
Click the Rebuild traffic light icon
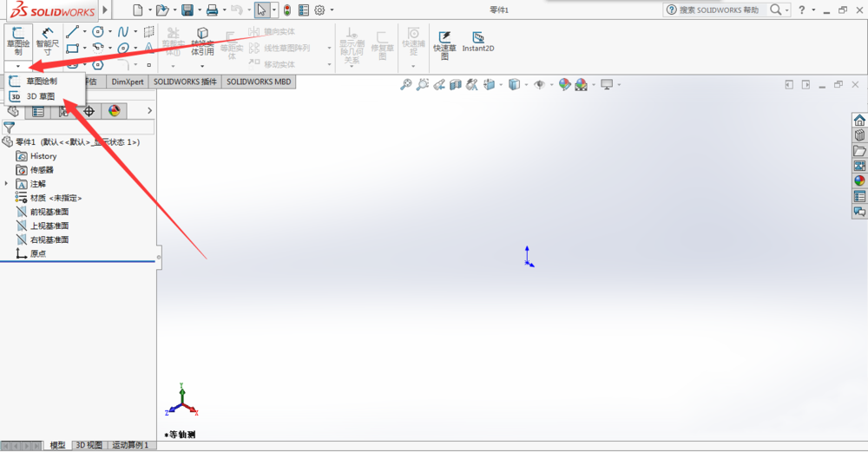tap(286, 10)
